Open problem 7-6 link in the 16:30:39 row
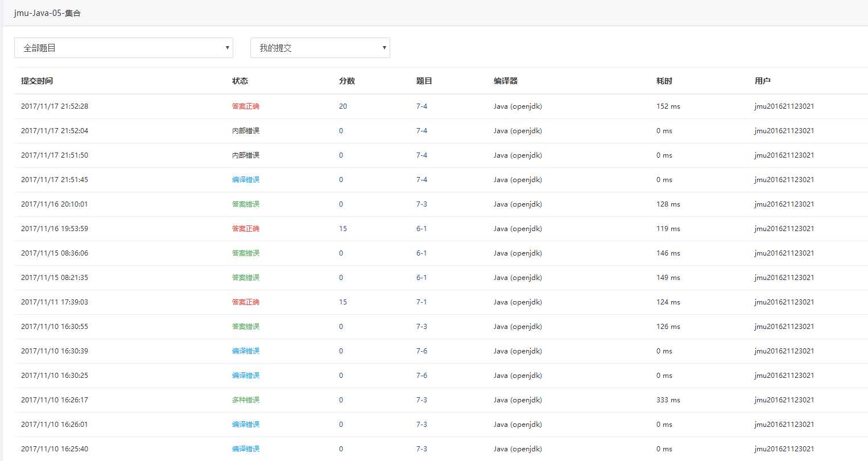The height and width of the screenshot is (461, 868). [x=421, y=351]
